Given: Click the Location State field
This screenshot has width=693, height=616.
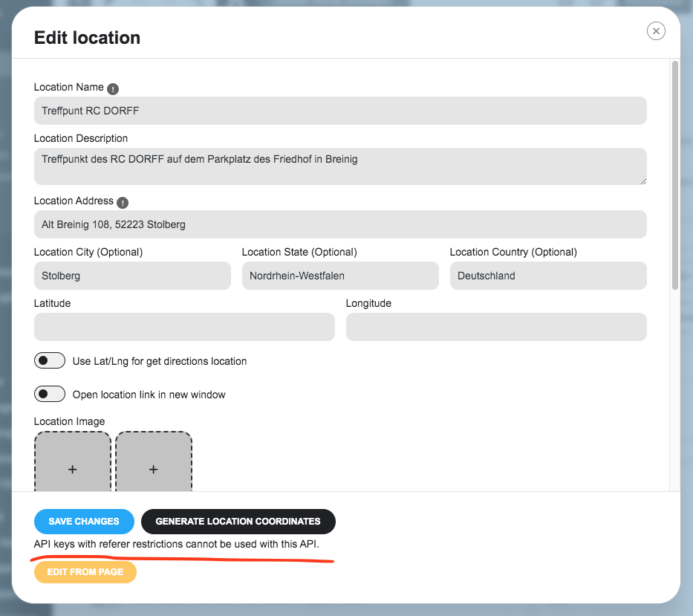Looking at the screenshot, I should [x=340, y=276].
